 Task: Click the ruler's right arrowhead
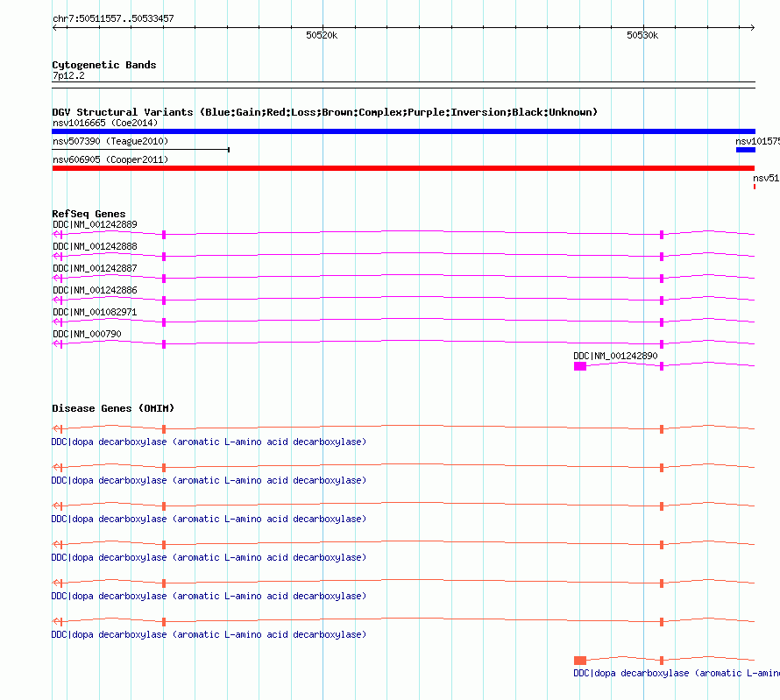(753, 27)
